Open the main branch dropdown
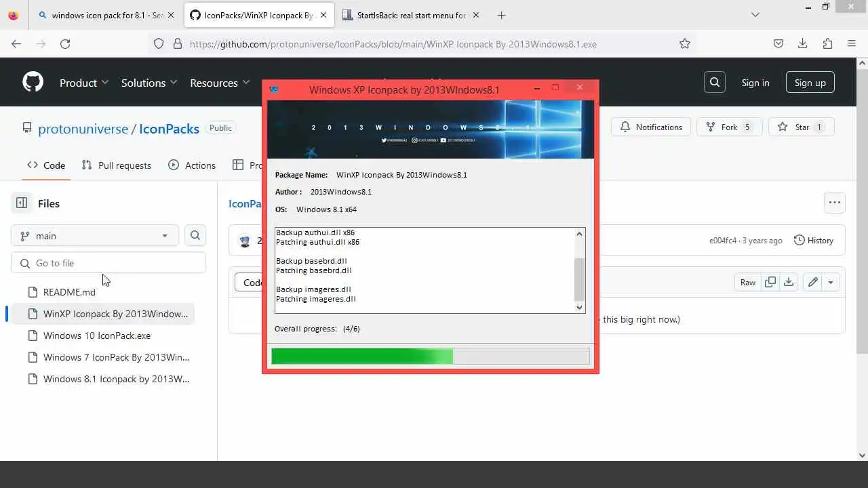 pyautogui.click(x=95, y=235)
